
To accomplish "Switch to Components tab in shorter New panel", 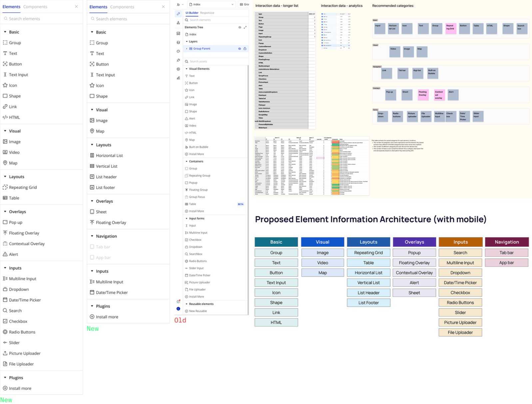I will 122,7.
